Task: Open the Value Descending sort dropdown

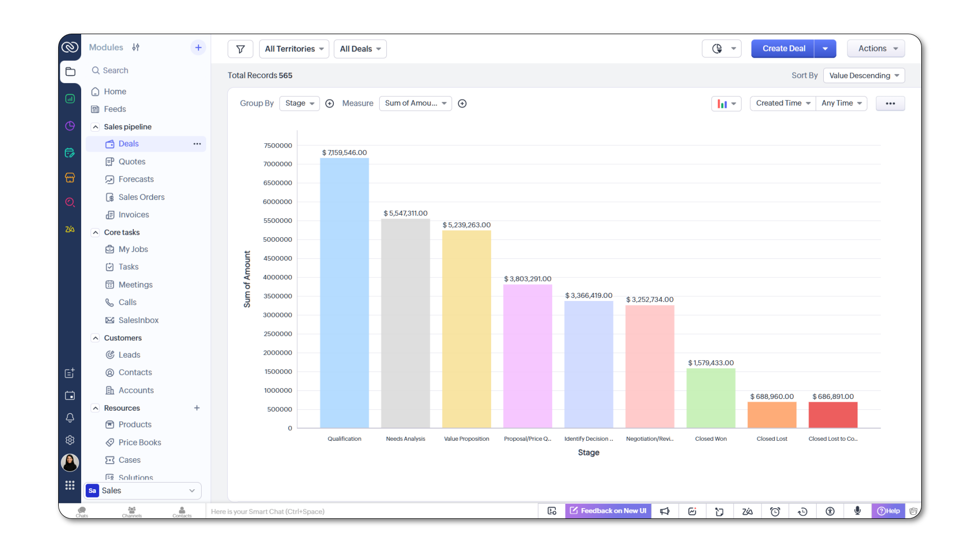Action: click(x=864, y=76)
